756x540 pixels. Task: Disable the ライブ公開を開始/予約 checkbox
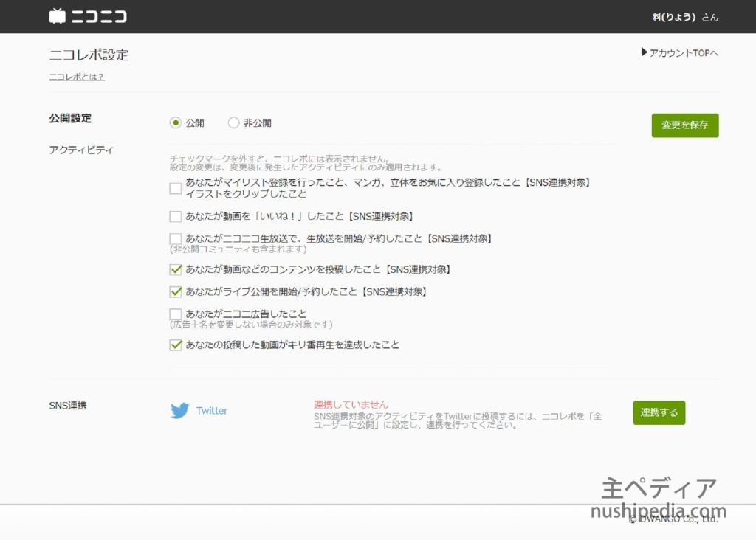click(175, 291)
